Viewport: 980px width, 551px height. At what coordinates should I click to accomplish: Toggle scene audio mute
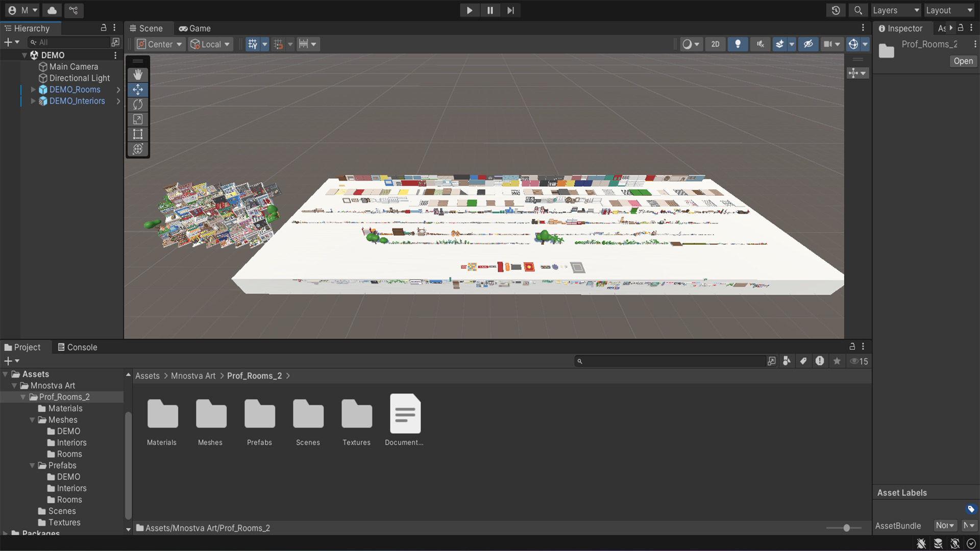coord(760,44)
